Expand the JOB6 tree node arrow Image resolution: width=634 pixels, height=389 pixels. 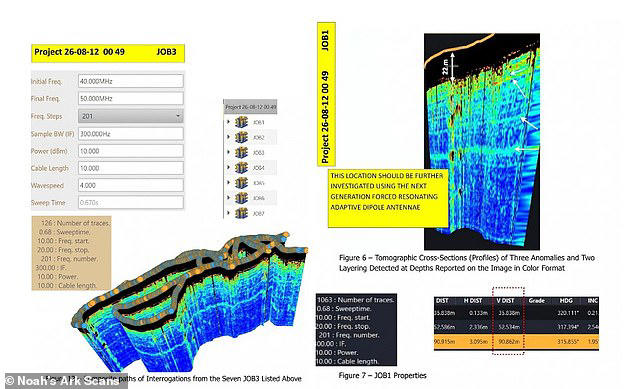pos(228,197)
